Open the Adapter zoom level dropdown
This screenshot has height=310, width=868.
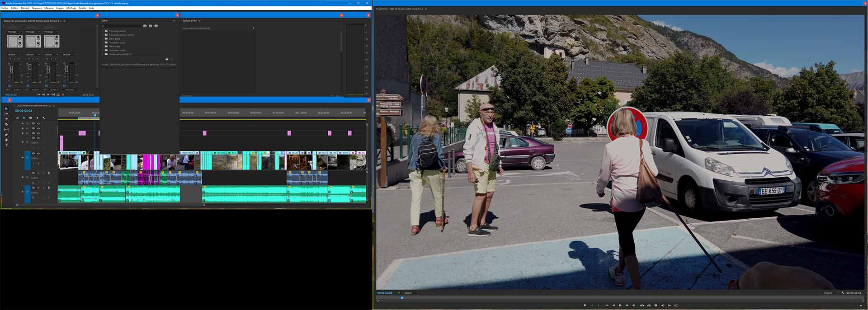411,293
